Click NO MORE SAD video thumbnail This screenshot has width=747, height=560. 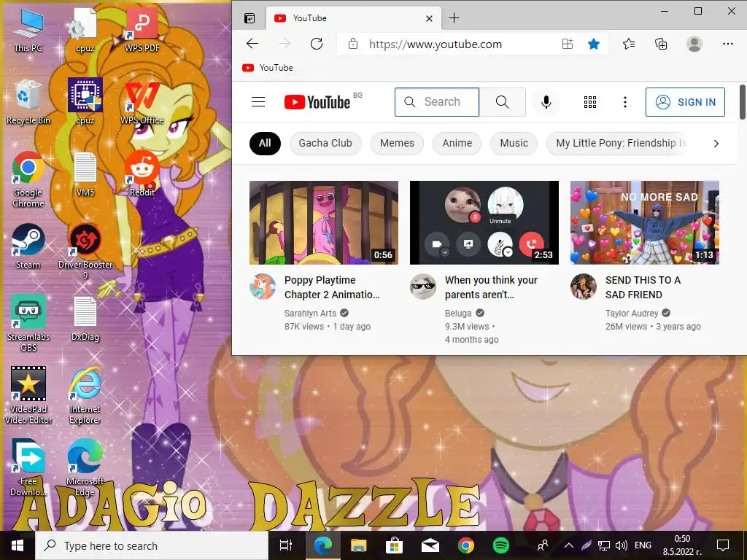[645, 222]
